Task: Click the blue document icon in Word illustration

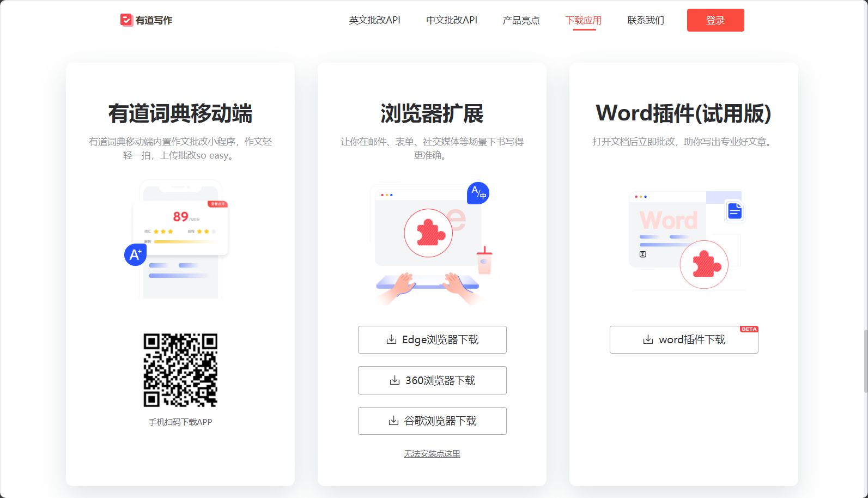Action: (x=735, y=210)
